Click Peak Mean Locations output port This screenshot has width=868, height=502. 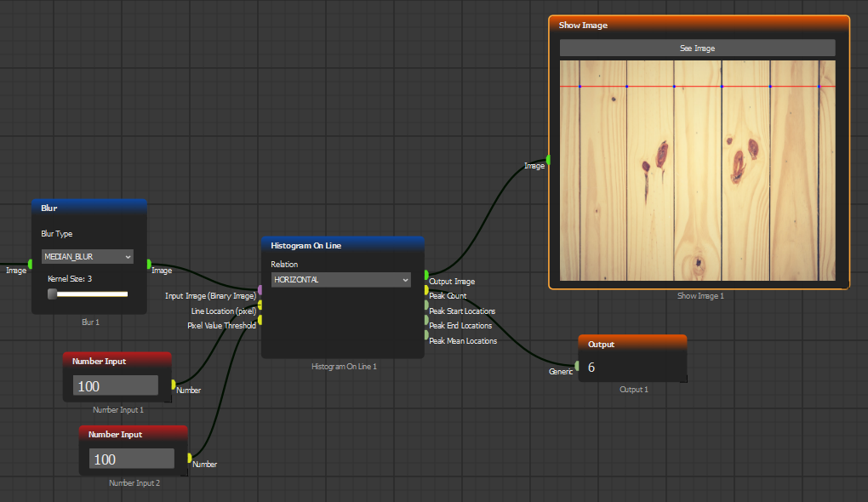coord(426,335)
